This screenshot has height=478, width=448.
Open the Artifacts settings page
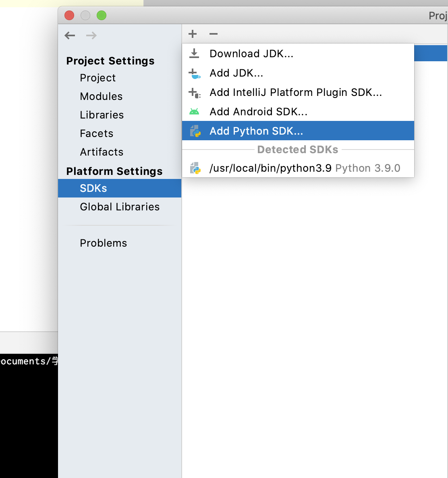click(x=102, y=152)
